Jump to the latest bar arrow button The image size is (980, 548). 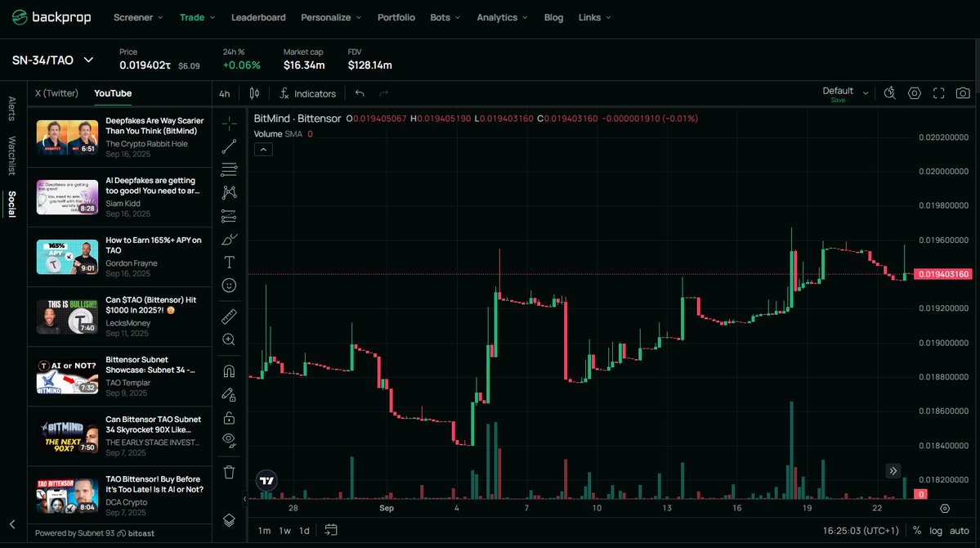tap(893, 470)
